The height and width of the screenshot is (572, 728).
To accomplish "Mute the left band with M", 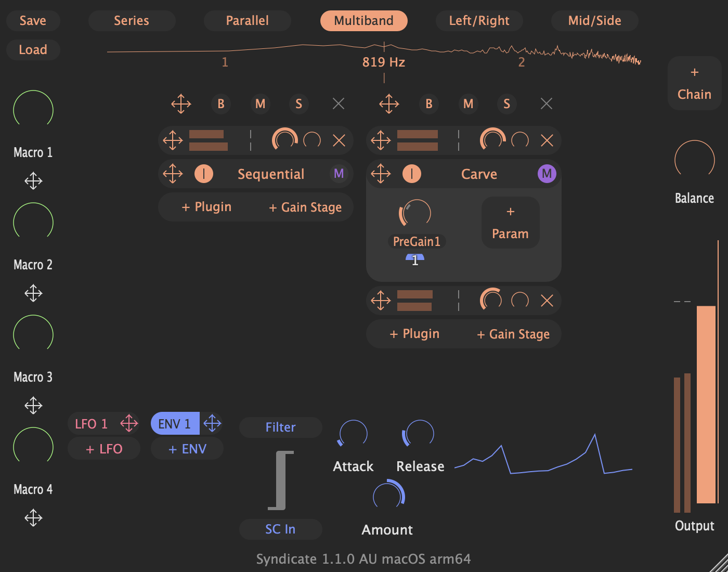I will pyautogui.click(x=261, y=103).
